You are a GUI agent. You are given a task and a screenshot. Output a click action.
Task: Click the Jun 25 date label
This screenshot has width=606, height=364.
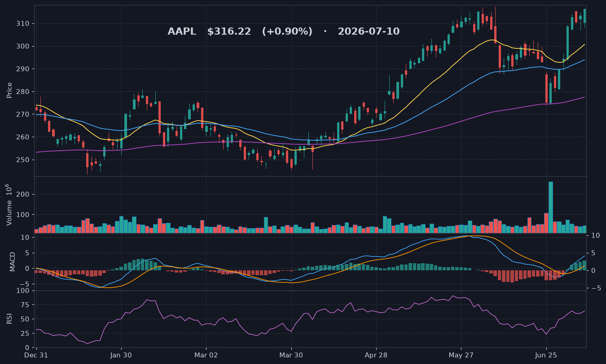point(546,355)
